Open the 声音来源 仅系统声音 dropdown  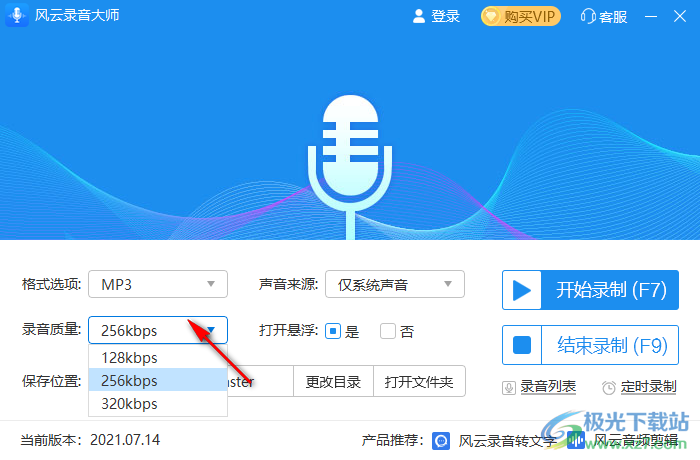click(395, 284)
